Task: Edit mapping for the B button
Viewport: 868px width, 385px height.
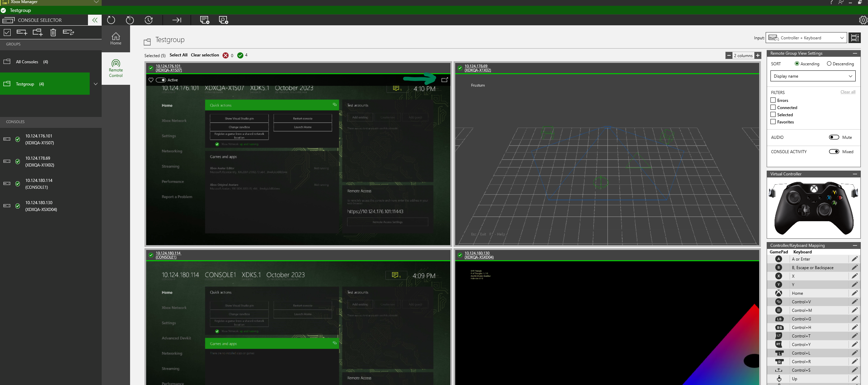Action: 854,268
